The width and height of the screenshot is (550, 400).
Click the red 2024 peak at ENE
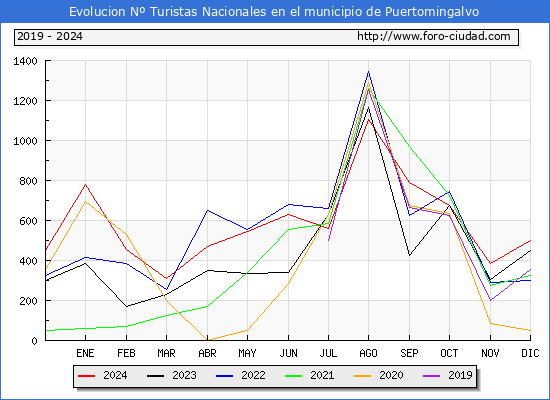tap(85, 184)
